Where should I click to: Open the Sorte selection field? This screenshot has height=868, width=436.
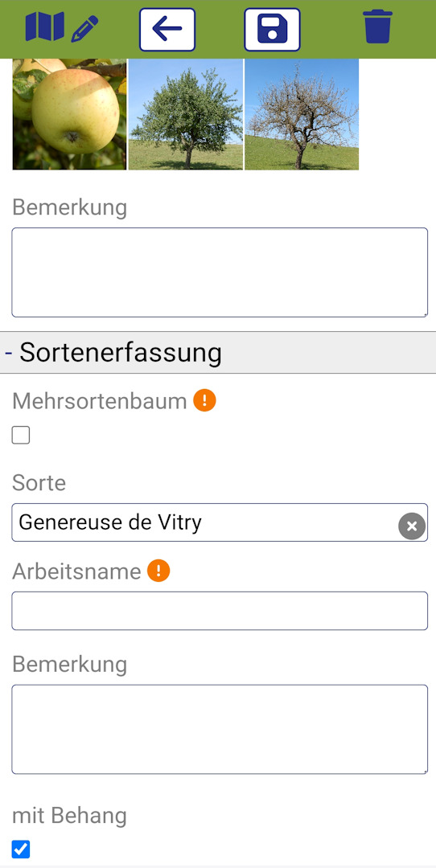pyautogui.click(x=220, y=522)
